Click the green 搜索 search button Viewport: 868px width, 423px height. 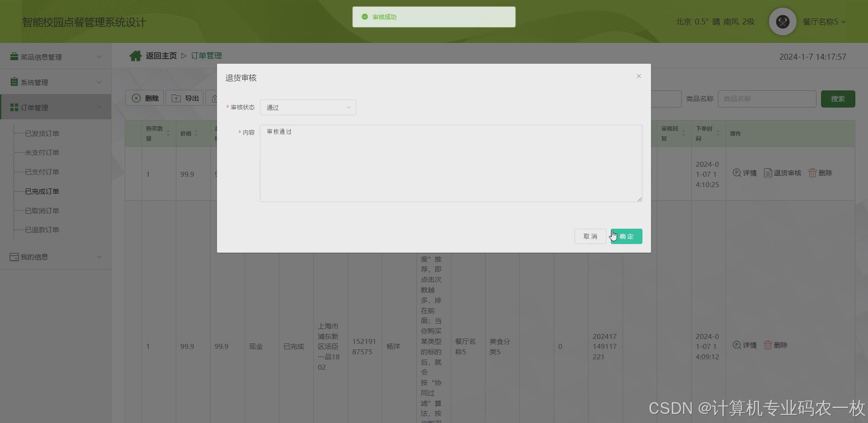click(838, 99)
